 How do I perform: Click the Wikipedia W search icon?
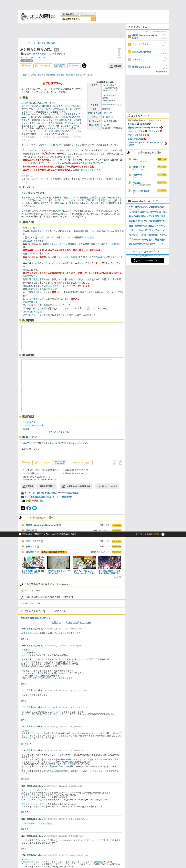[x=27, y=501]
